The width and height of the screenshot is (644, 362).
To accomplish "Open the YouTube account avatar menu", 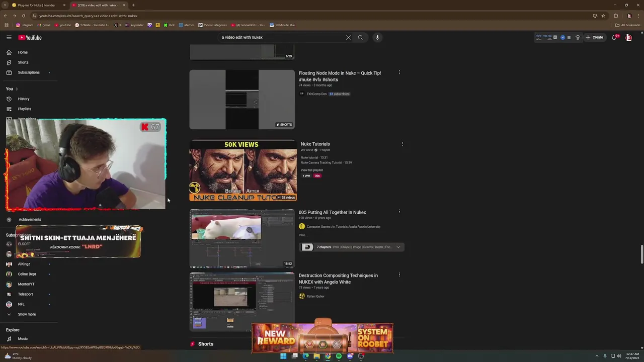I will [x=628, y=37].
